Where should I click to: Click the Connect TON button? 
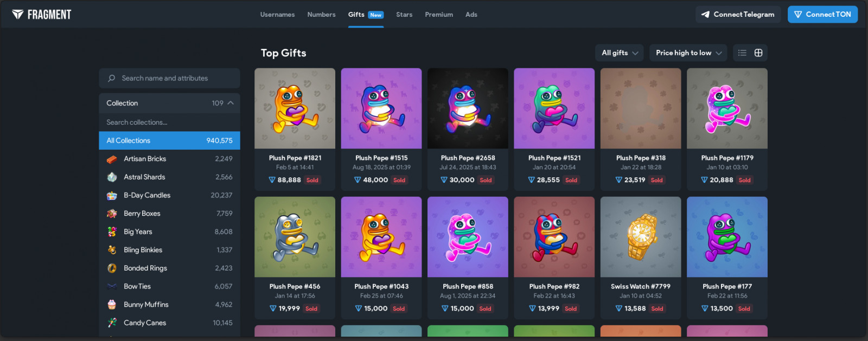(822, 15)
